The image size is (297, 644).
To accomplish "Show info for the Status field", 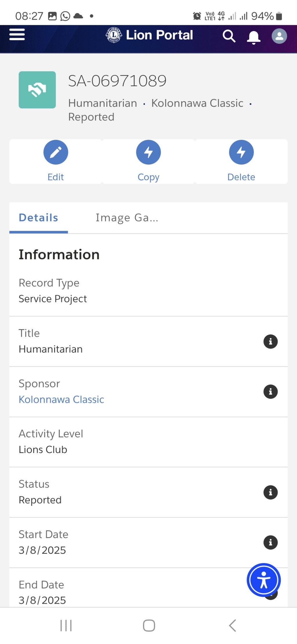I will [270, 493].
